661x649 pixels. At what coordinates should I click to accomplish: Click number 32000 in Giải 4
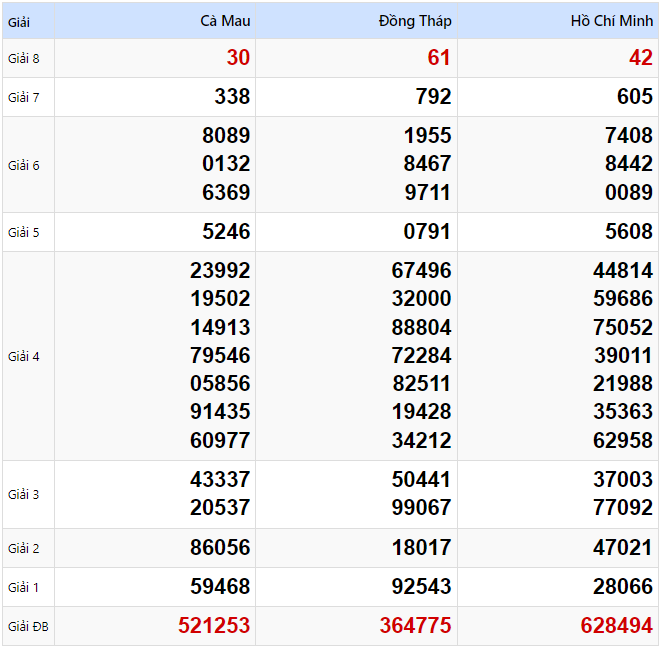pos(421,298)
